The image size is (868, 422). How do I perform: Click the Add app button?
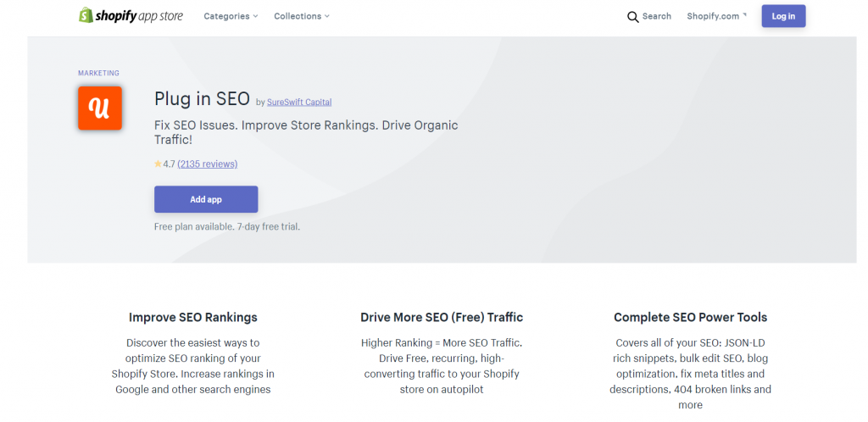coord(206,199)
